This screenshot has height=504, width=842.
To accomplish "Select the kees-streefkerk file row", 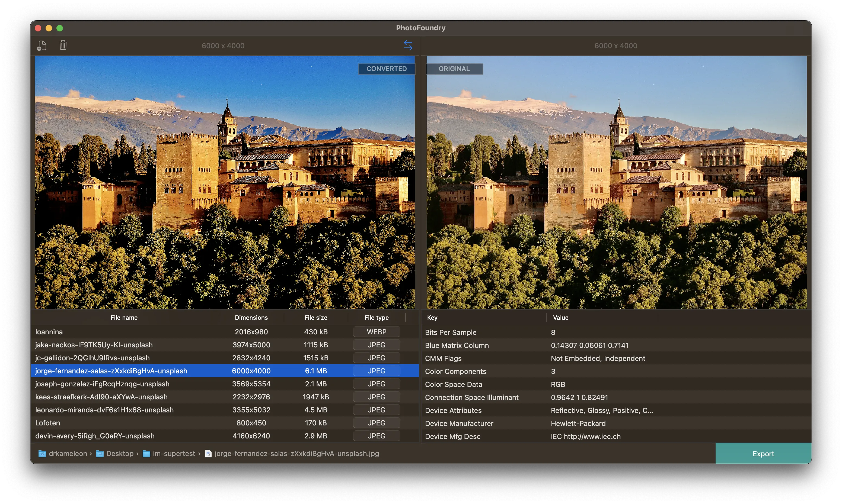I will (x=101, y=397).
